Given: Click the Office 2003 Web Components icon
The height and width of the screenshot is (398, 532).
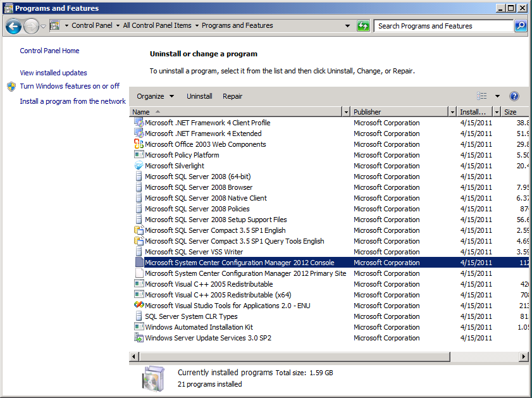Looking at the screenshot, I should pos(139,144).
